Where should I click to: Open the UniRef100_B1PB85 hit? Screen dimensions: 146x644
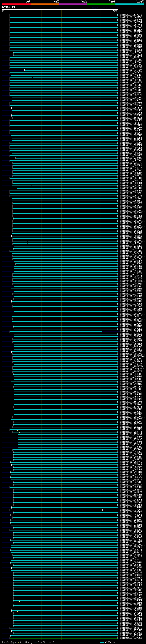click(131, 587)
